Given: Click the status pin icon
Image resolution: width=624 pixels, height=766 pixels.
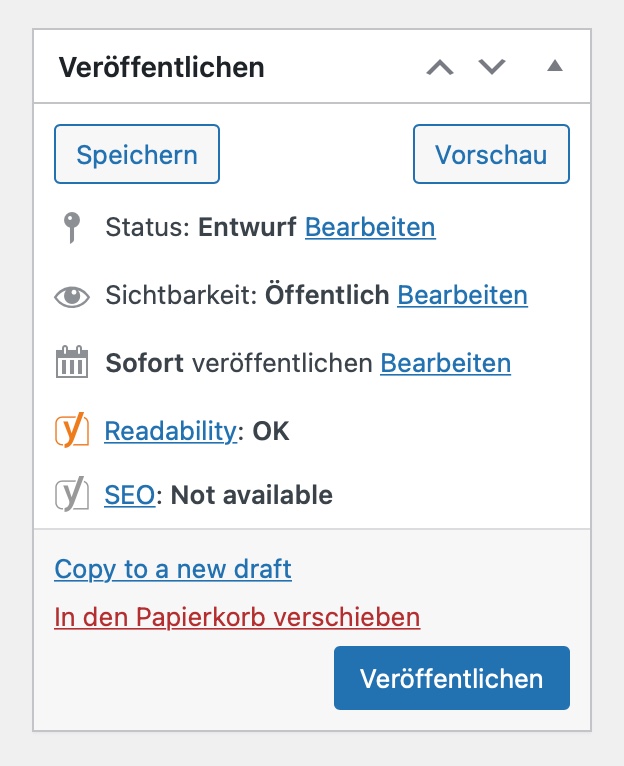Looking at the screenshot, I should coord(72,228).
